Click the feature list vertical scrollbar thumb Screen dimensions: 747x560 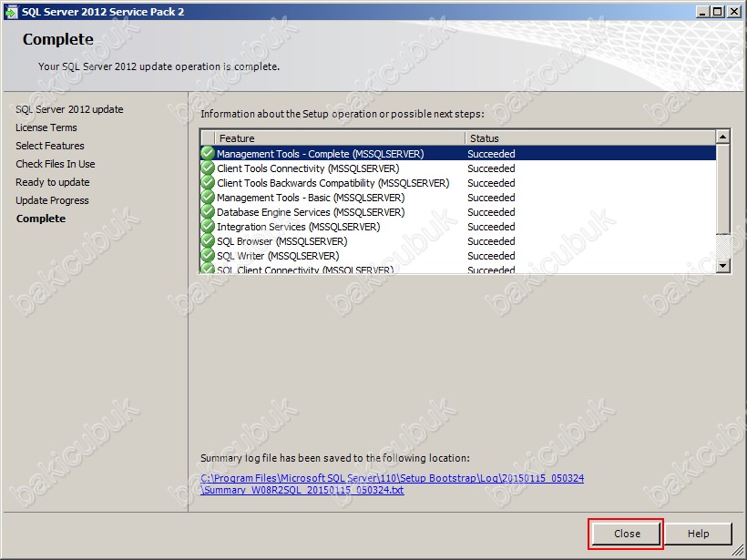pyautogui.click(x=722, y=189)
